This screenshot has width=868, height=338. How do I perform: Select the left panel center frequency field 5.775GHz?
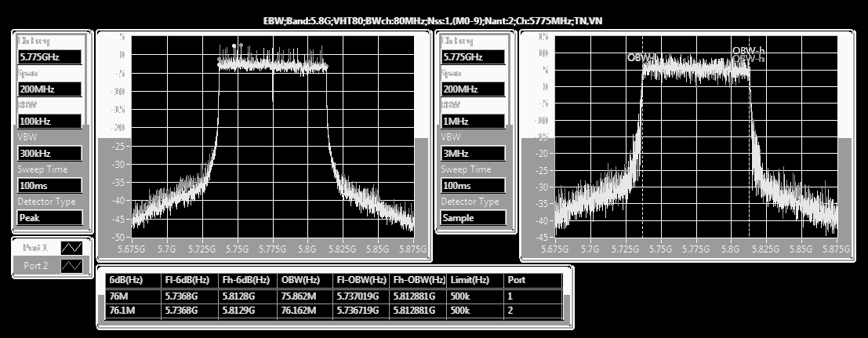click(49, 57)
